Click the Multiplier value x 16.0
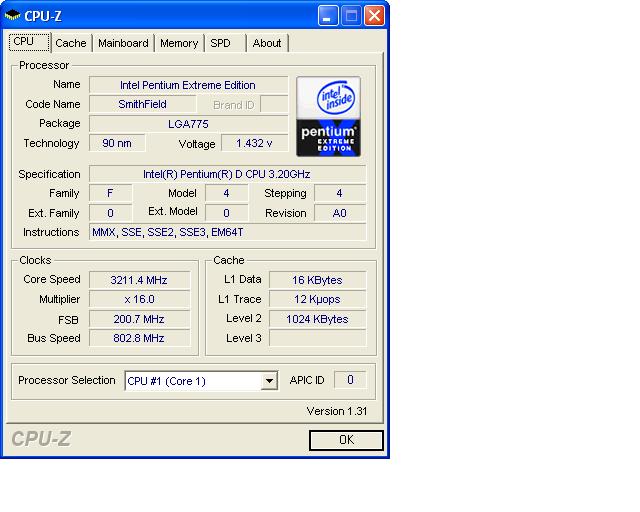Screen dimensions: 640x512 click(140, 299)
